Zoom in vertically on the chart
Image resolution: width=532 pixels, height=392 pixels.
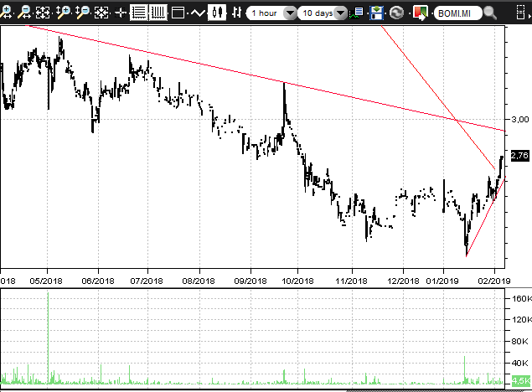pyautogui.click(x=63, y=13)
